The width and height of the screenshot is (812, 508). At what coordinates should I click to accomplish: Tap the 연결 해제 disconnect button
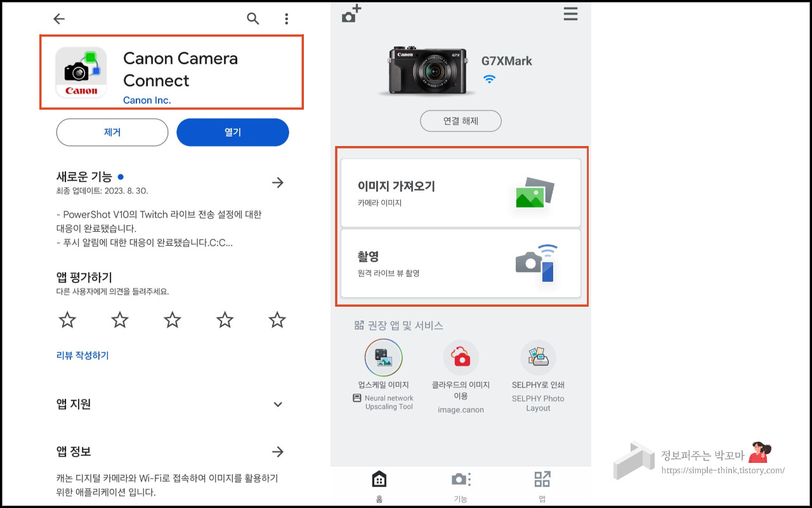click(x=461, y=121)
